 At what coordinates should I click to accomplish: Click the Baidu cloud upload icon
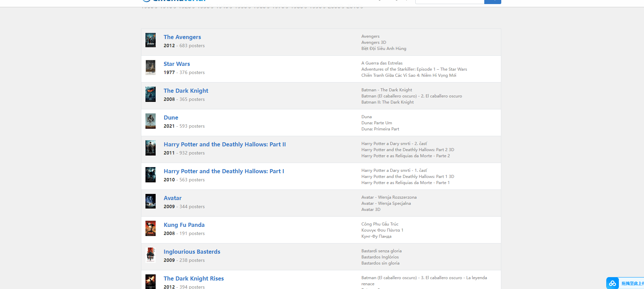(x=612, y=283)
